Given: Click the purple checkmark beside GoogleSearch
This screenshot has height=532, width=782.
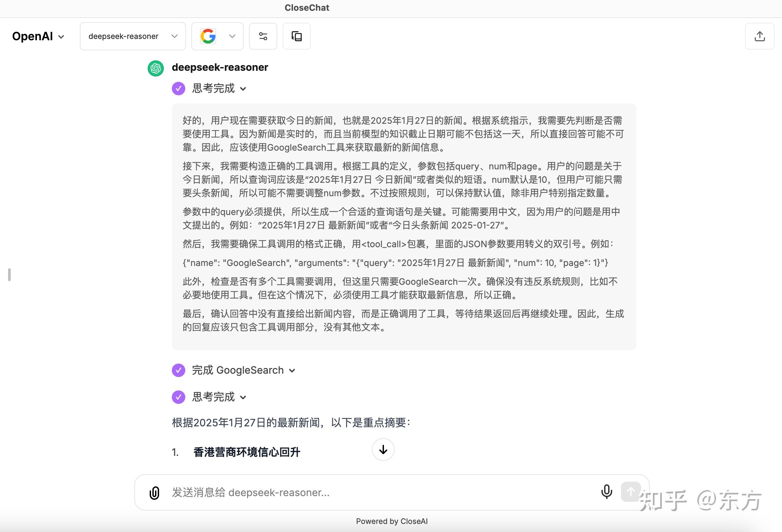Looking at the screenshot, I should coord(178,370).
